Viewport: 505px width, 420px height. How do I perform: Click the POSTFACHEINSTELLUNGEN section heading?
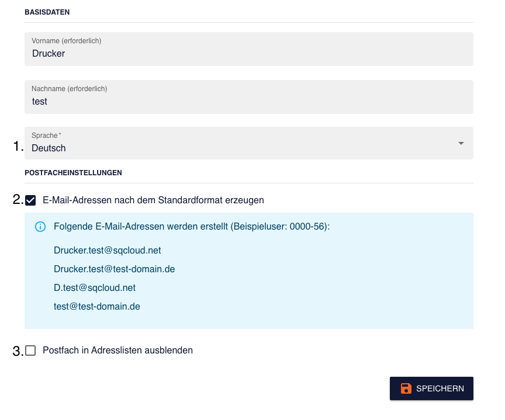(x=73, y=173)
